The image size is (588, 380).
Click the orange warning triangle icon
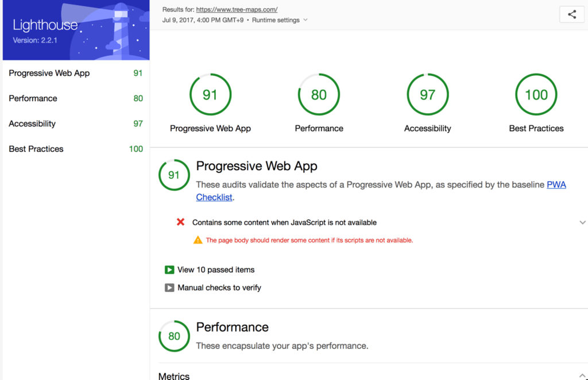point(198,240)
